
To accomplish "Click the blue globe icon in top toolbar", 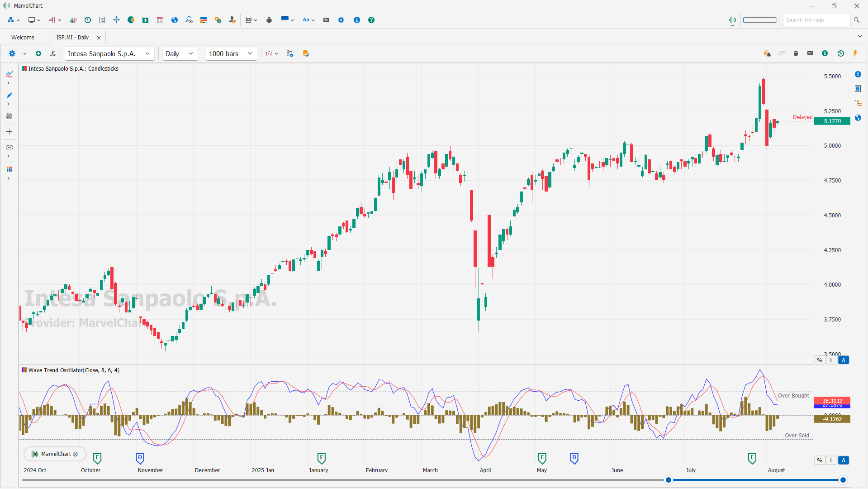I will pyautogui.click(x=175, y=20).
